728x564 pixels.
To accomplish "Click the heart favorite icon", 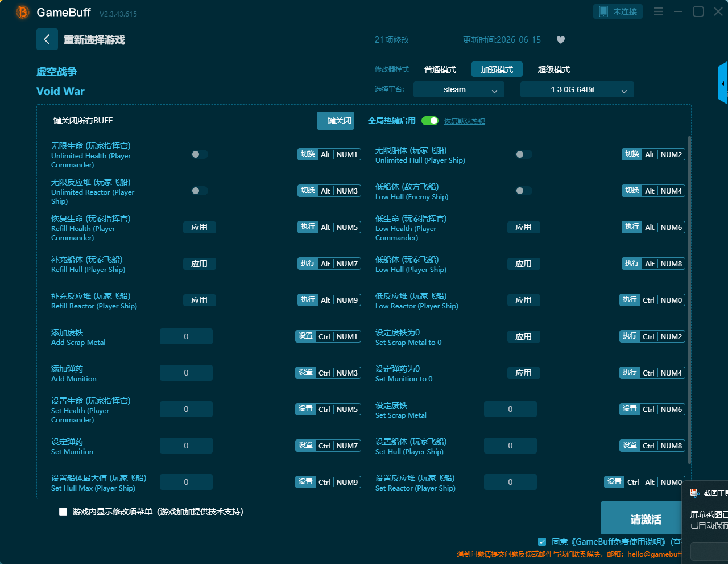I will pyautogui.click(x=561, y=40).
